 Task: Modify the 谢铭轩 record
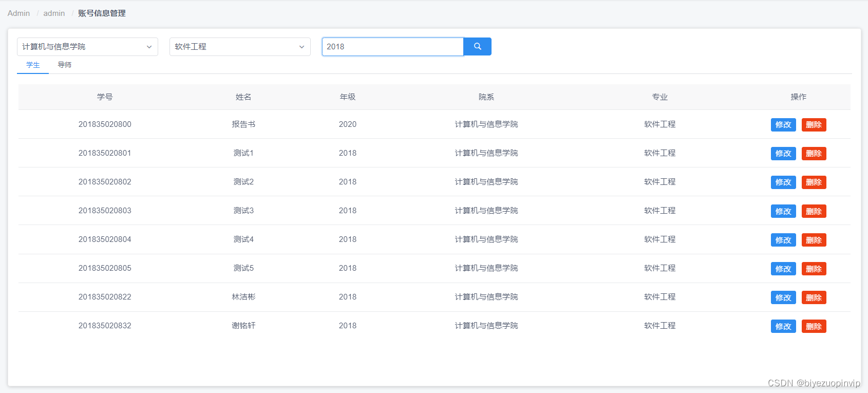click(x=783, y=326)
